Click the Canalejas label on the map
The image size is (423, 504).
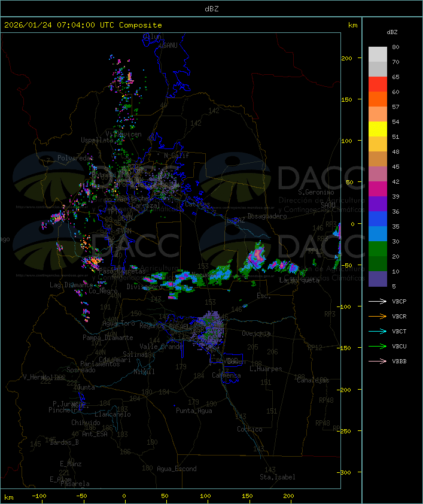tap(313, 380)
